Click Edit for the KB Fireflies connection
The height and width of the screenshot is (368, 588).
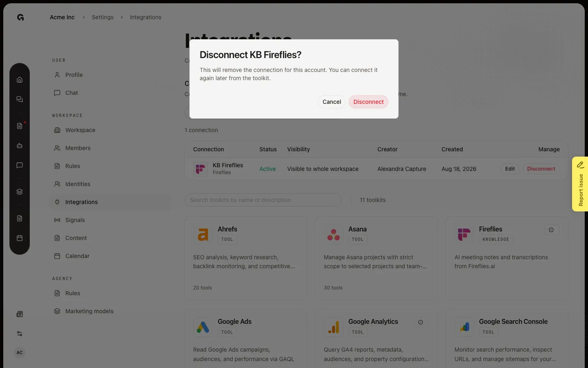point(510,169)
